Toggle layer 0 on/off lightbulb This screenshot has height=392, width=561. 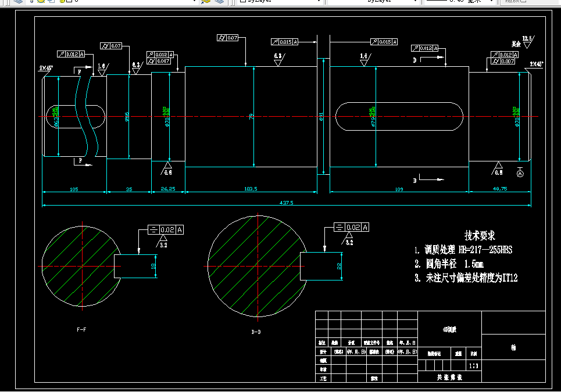point(32,1)
